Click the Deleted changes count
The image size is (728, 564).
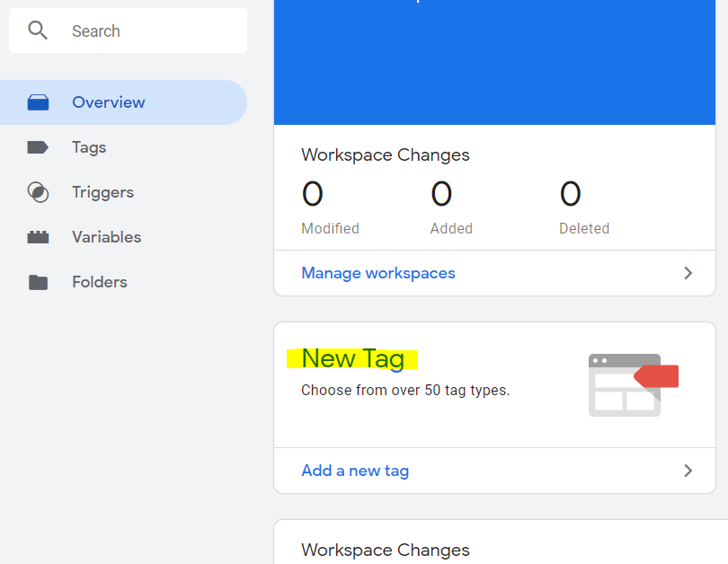[x=571, y=195]
